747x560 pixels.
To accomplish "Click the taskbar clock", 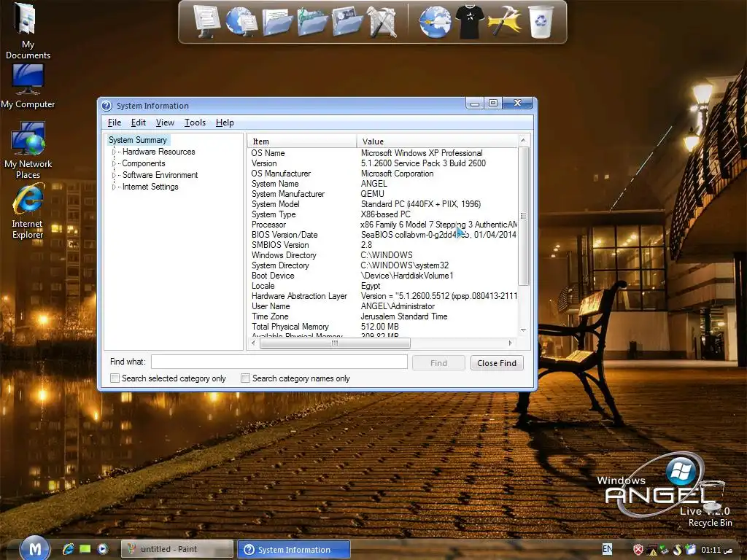I will 716,550.
